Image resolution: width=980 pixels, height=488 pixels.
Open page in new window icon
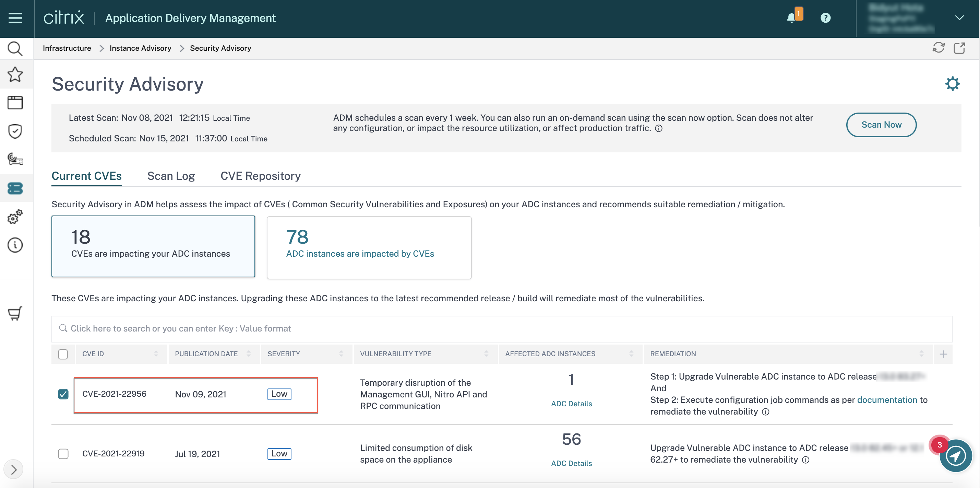(x=959, y=48)
